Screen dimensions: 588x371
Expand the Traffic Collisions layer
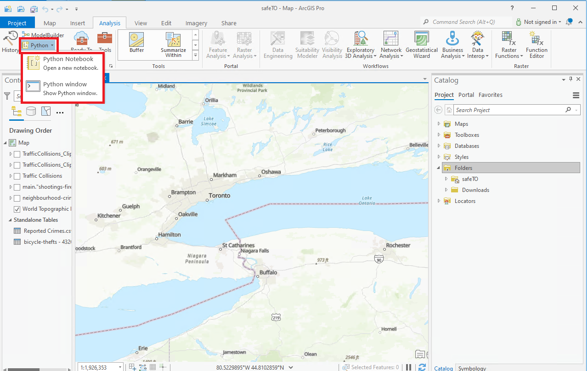[11, 176]
